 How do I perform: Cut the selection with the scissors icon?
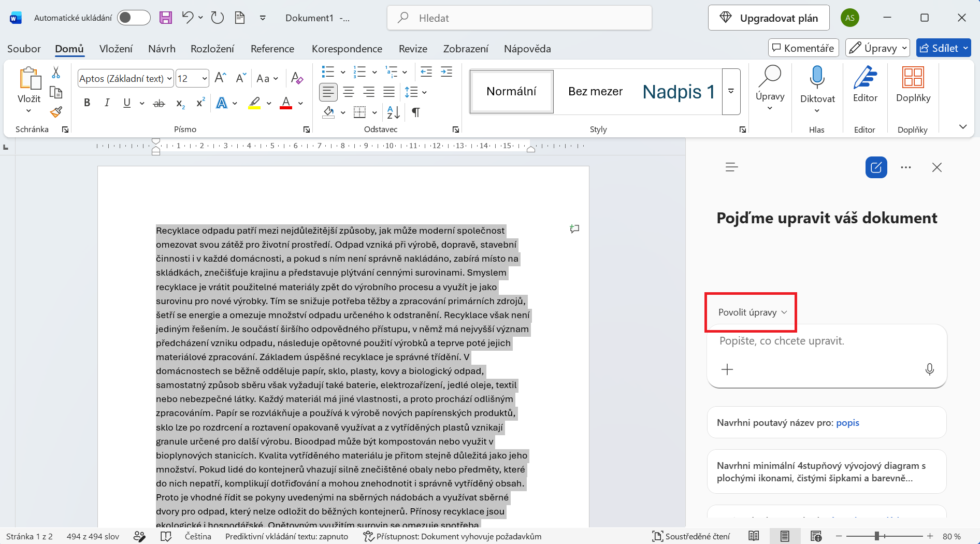click(x=56, y=73)
